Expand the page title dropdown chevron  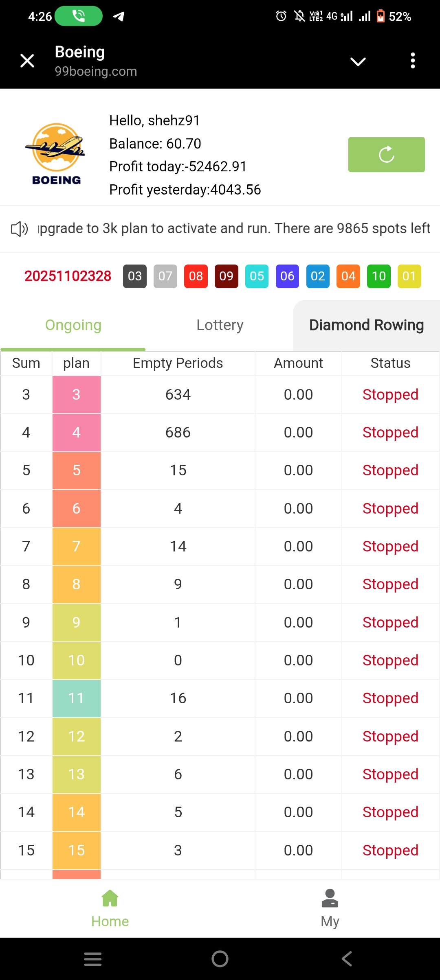point(358,61)
